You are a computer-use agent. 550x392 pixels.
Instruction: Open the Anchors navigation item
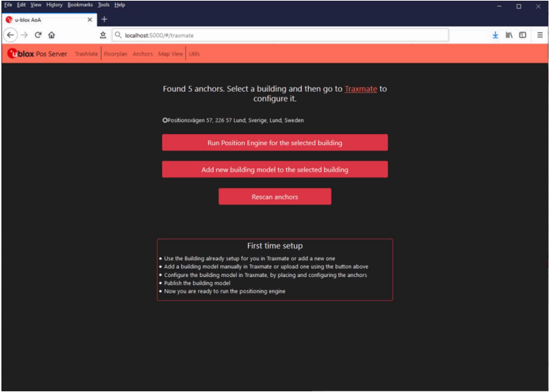tap(142, 54)
